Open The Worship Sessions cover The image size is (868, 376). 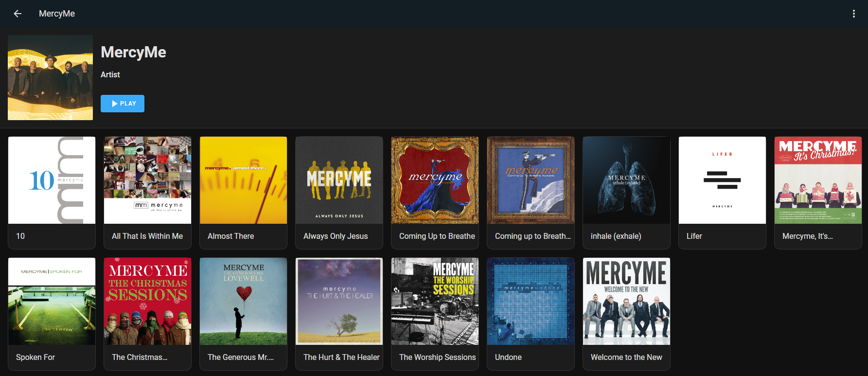point(435,301)
